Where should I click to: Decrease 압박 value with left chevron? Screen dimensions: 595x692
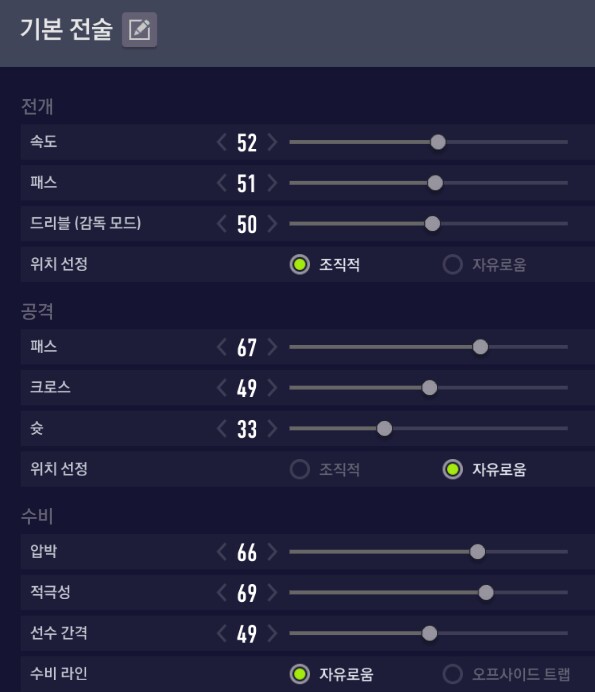[x=222, y=552]
